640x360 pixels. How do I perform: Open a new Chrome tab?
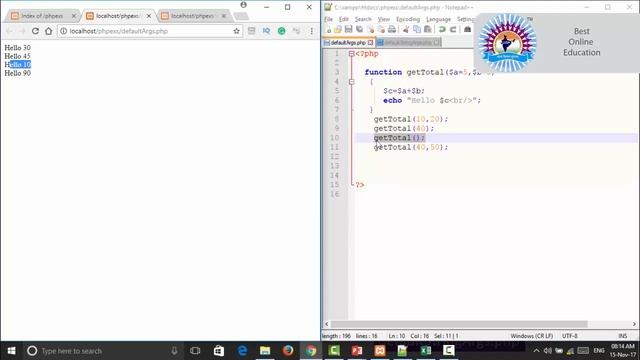tap(241, 16)
